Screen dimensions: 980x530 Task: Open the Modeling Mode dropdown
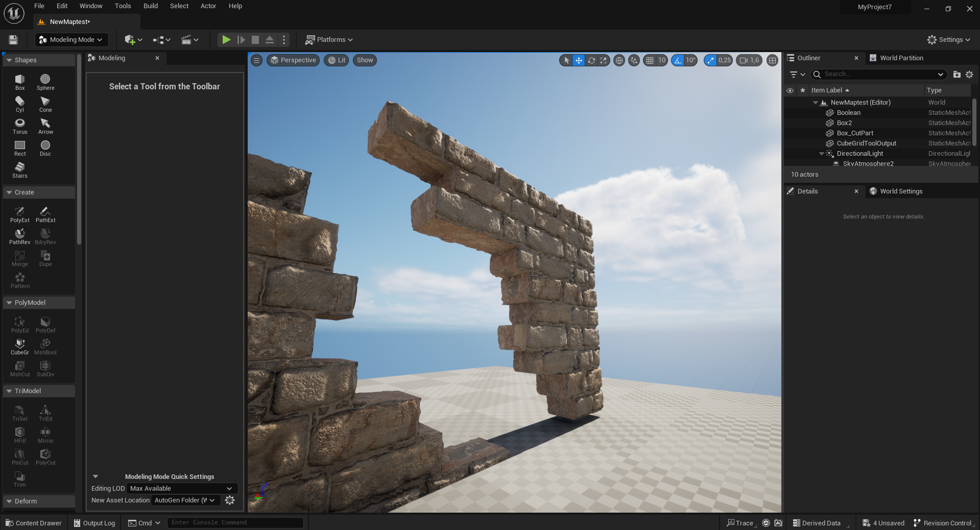point(71,39)
